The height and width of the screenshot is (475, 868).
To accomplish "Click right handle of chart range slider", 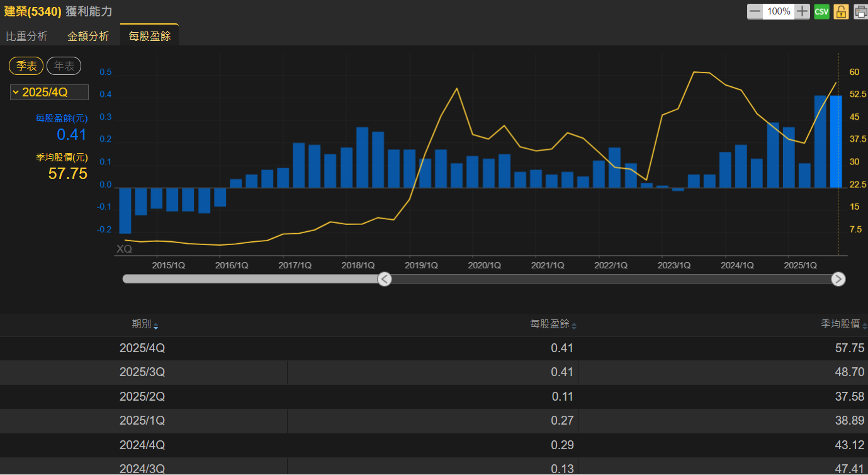I will tap(838, 279).
